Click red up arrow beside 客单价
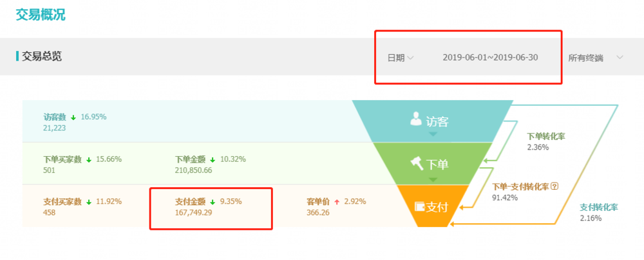Screen dimensions: 644x260 pos(337,202)
